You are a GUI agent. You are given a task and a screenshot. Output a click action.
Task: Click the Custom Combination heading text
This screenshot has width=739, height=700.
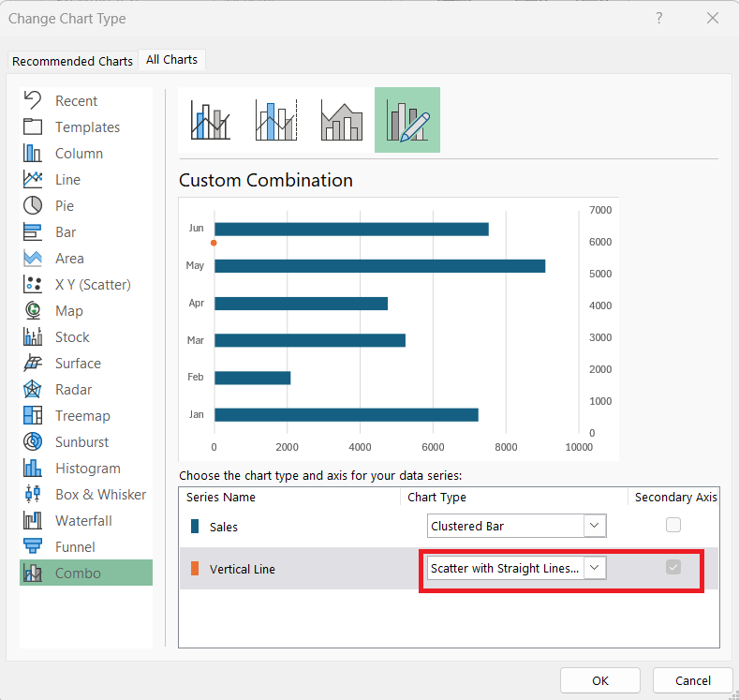[266, 180]
